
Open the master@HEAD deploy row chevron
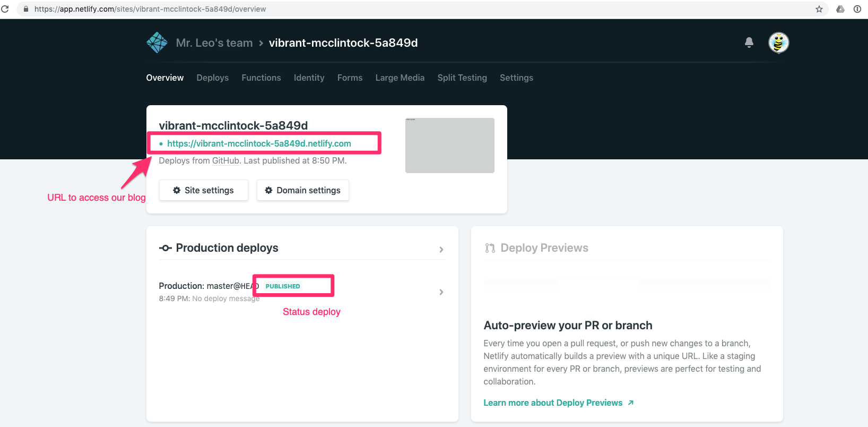point(441,292)
